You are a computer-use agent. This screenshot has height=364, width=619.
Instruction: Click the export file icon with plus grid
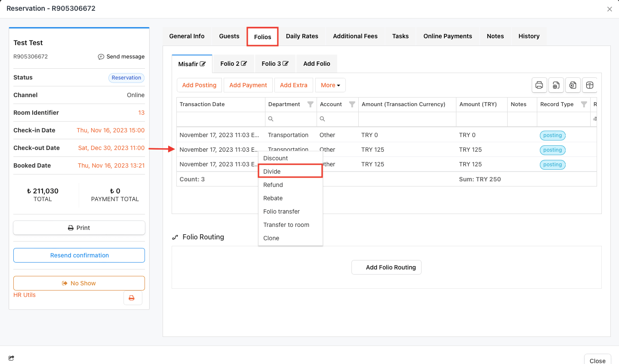(x=556, y=85)
